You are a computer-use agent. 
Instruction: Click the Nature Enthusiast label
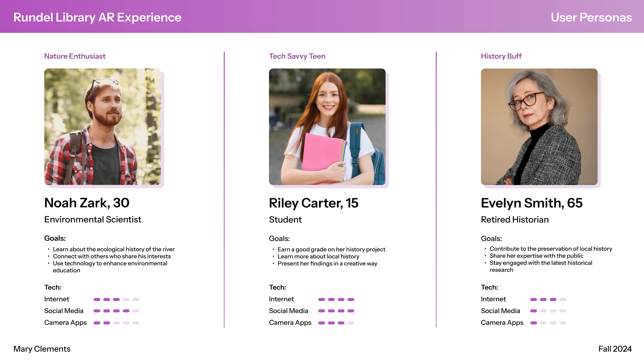(x=75, y=56)
